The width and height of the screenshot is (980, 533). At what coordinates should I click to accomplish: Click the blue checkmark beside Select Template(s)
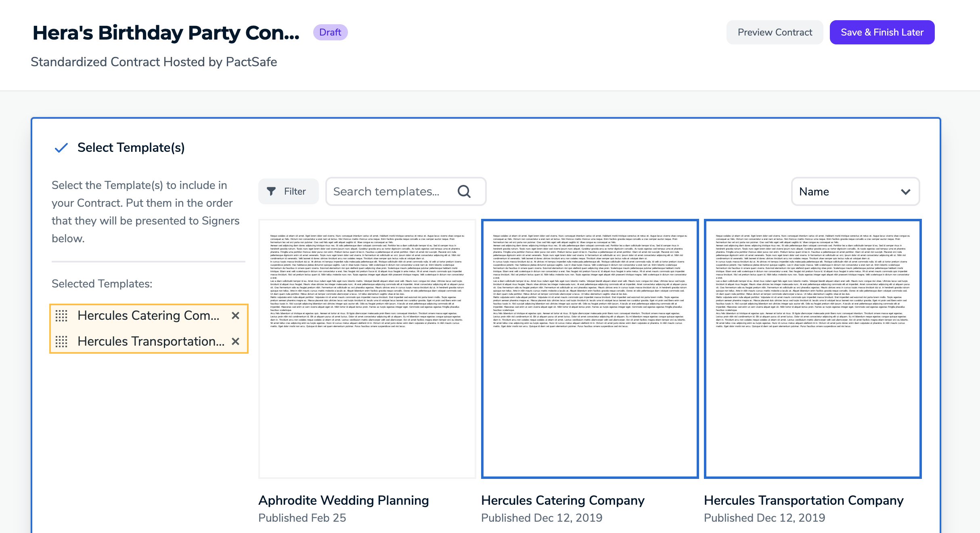pos(61,148)
